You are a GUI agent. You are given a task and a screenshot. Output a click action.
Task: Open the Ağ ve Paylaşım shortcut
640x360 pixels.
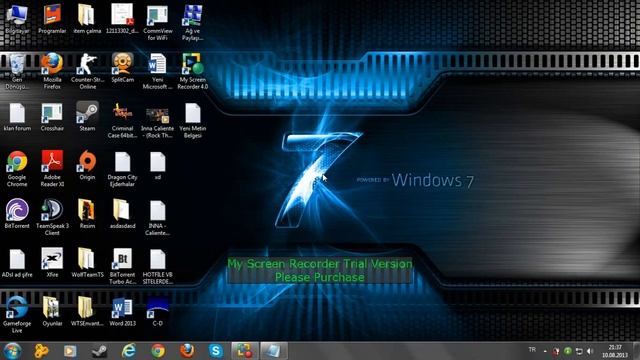tap(193, 22)
